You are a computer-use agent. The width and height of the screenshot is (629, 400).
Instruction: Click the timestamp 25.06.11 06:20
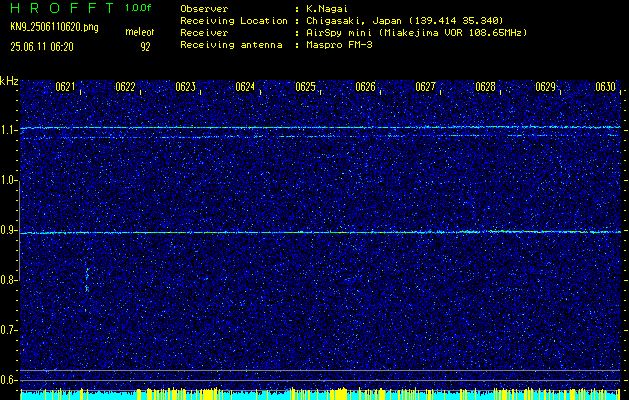[42, 47]
